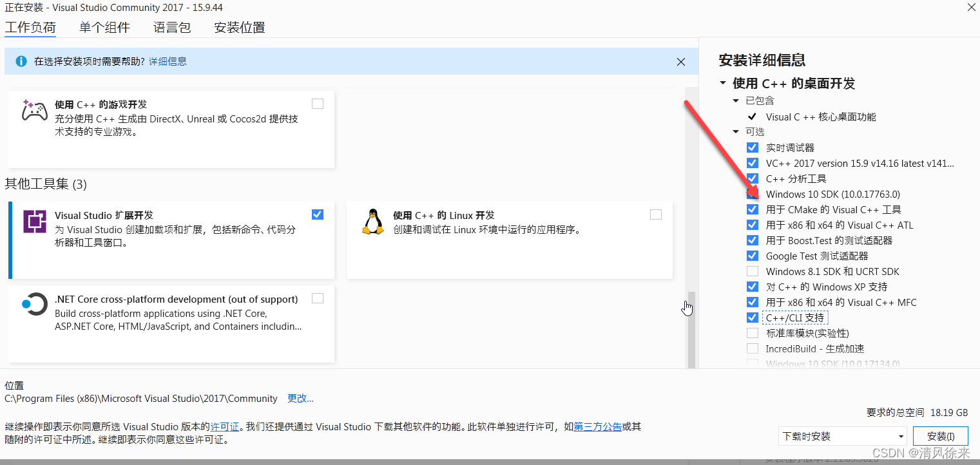Dismiss the help banner with its X
This screenshot has width=980, height=465.
pos(681,62)
